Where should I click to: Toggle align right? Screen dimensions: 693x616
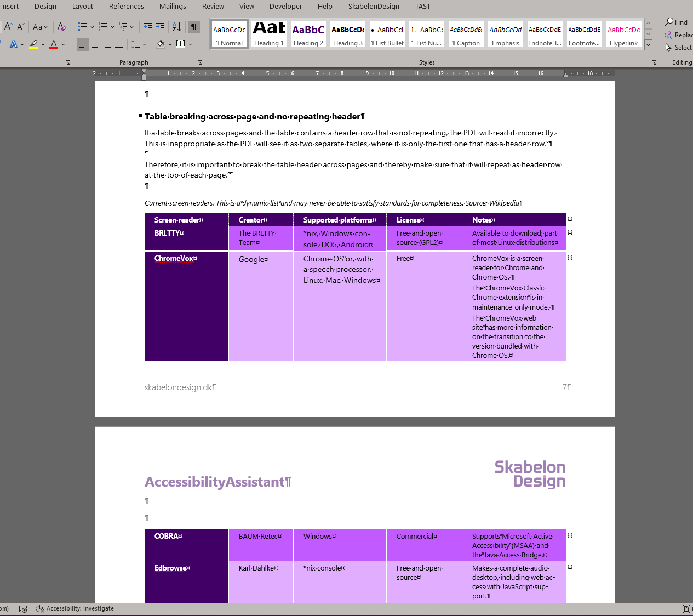coord(106,44)
